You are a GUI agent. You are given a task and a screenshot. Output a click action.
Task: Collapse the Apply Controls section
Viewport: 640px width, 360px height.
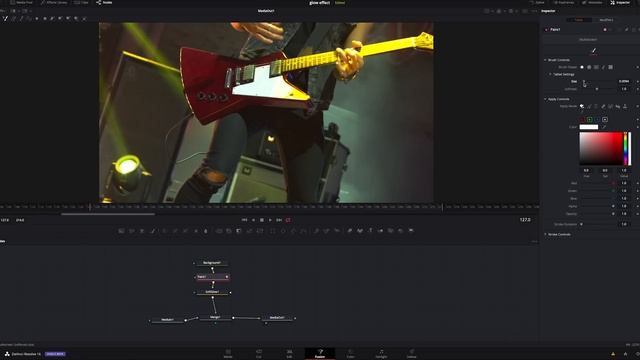point(545,99)
